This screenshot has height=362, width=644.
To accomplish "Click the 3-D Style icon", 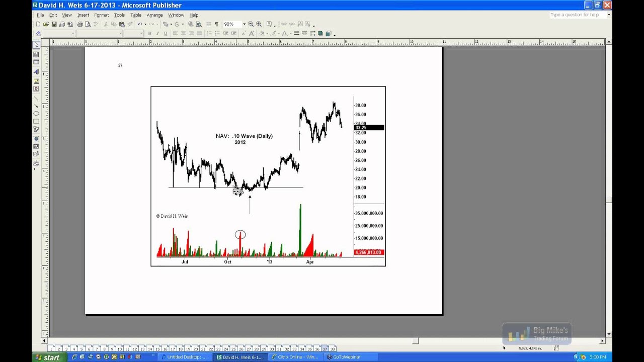I will click(329, 34).
